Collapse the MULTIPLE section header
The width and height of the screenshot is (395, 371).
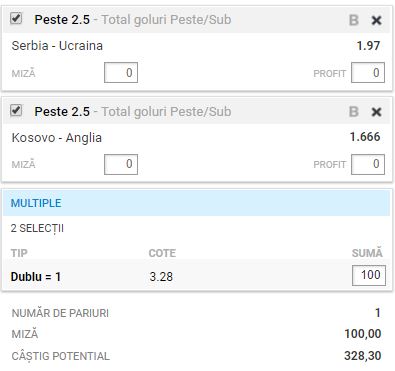(x=196, y=203)
